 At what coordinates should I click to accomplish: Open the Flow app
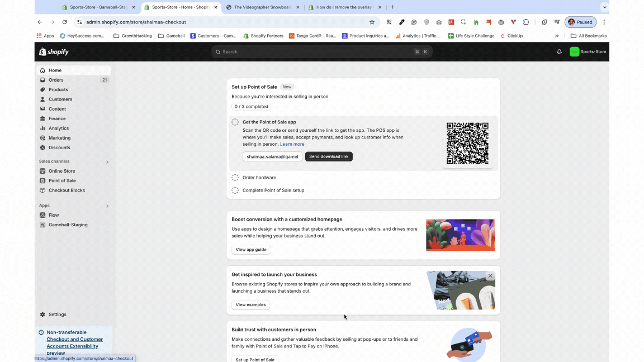pyautogui.click(x=54, y=215)
